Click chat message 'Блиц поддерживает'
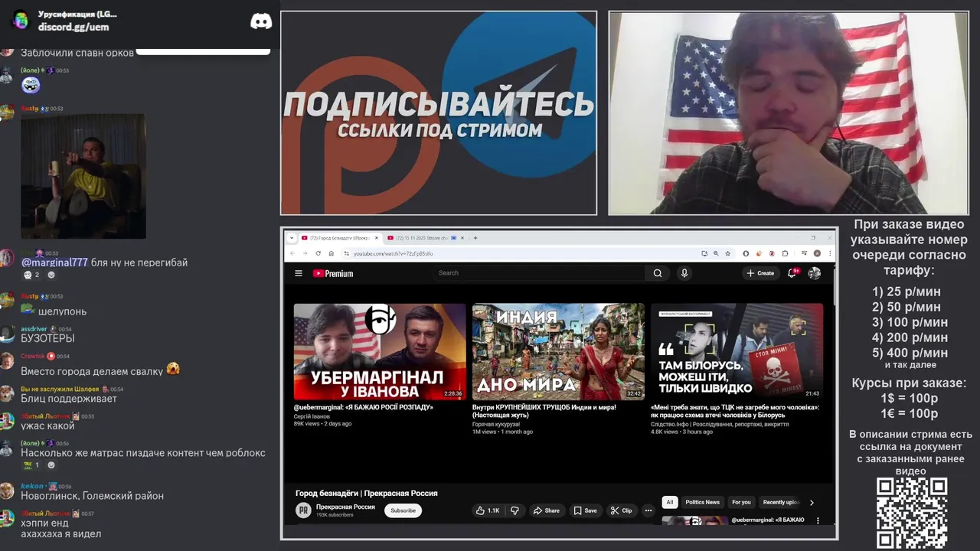The height and width of the screenshot is (551, 980). point(69,399)
